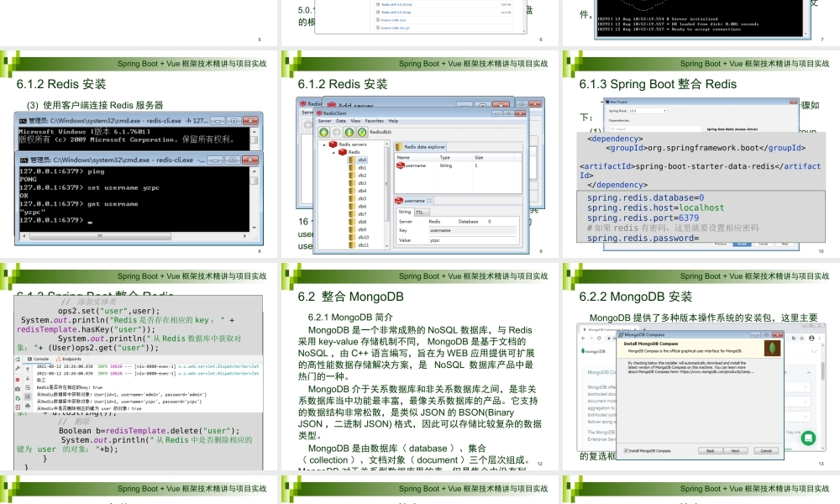Click the green back navigation icon in RedisClient
Image resolution: width=840 pixels, height=504 pixels.
pos(324,132)
